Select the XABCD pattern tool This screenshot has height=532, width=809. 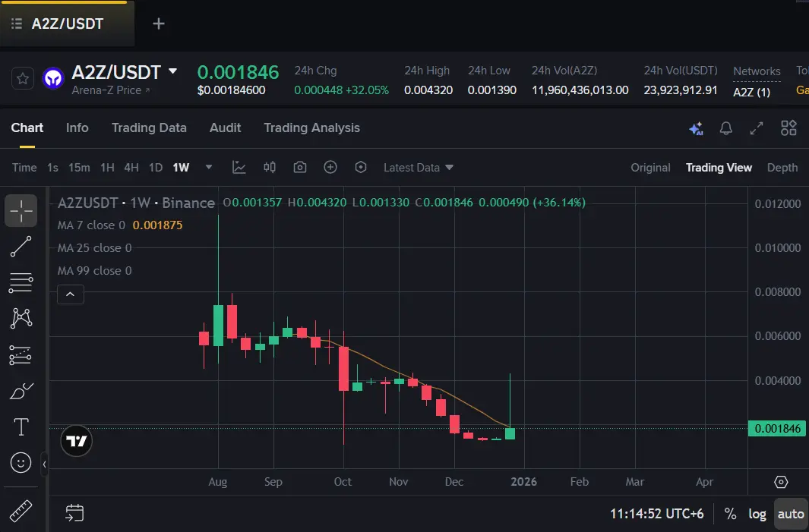pyautogui.click(x=21, y=319)
